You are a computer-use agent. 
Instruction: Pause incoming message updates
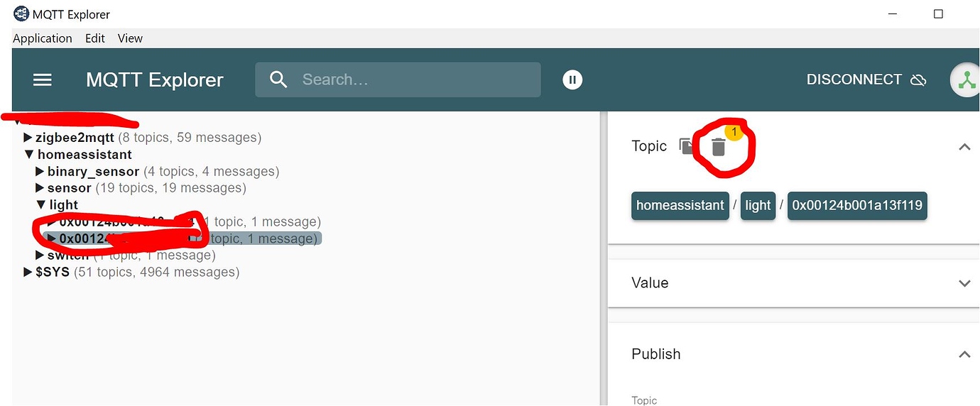coord(572,79)
